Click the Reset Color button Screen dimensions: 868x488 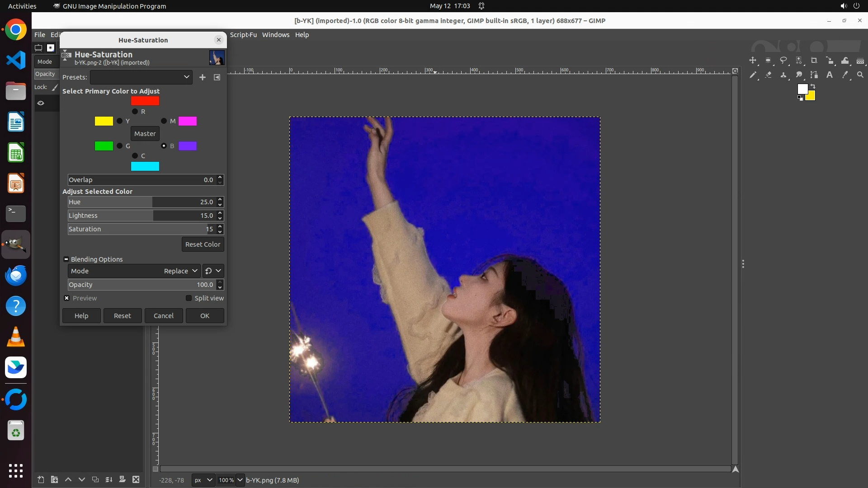tap(203, 244)
